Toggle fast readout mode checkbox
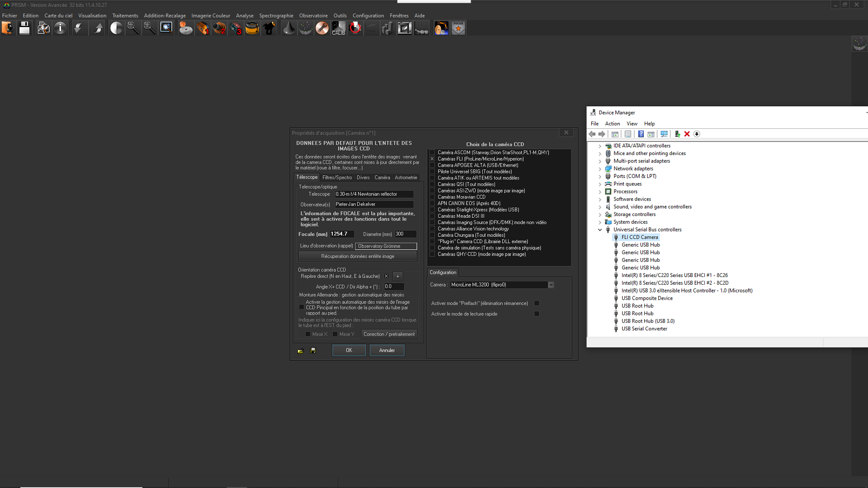The height and width of the screenshot is (488, 868). coord(537,314)
